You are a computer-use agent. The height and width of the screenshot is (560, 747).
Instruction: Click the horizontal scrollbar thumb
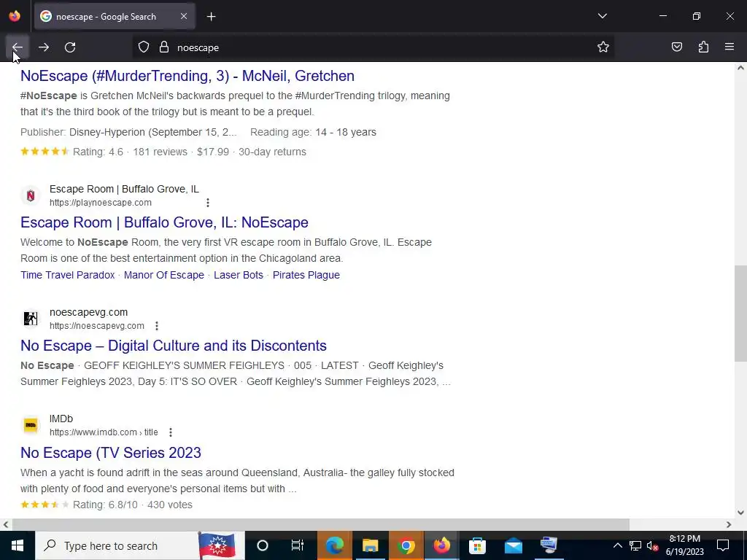tap(321, 525)
